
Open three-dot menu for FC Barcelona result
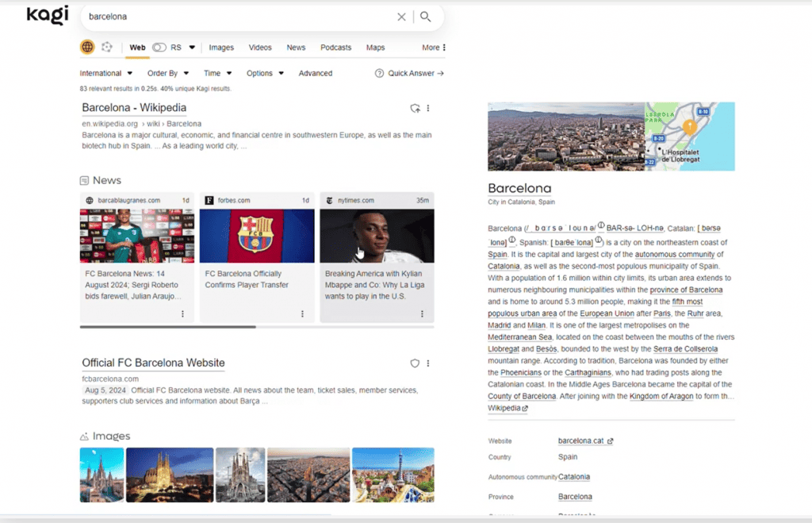(427, 363)
